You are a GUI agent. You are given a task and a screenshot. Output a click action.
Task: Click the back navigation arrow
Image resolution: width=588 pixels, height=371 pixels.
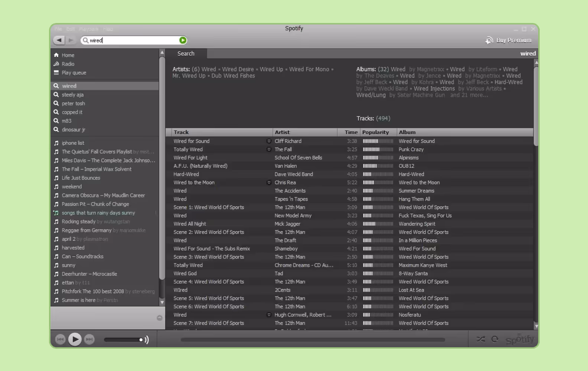[59, 40]
